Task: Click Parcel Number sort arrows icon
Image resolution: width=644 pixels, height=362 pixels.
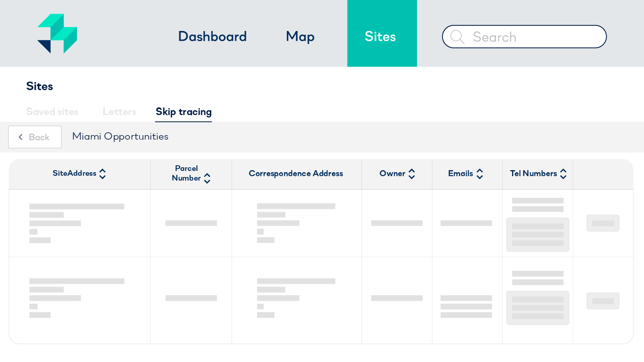Action: click(x=207, y=178)
